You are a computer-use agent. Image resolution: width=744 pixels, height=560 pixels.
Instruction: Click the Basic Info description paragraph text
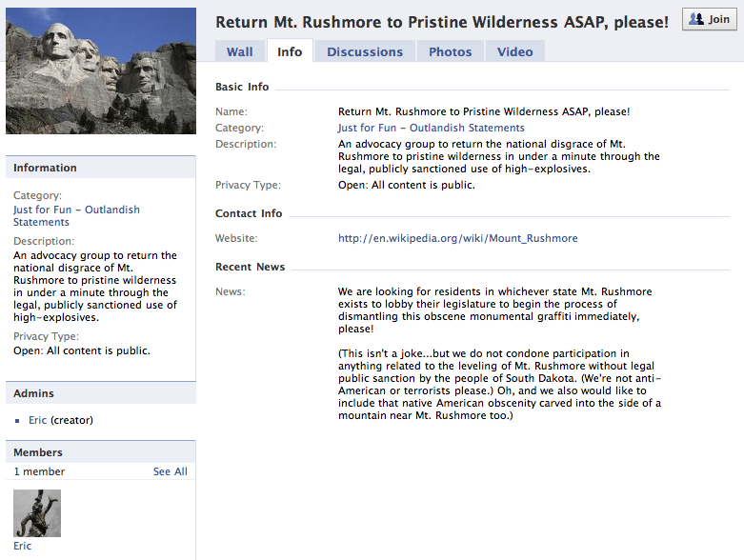coord(498,156)
